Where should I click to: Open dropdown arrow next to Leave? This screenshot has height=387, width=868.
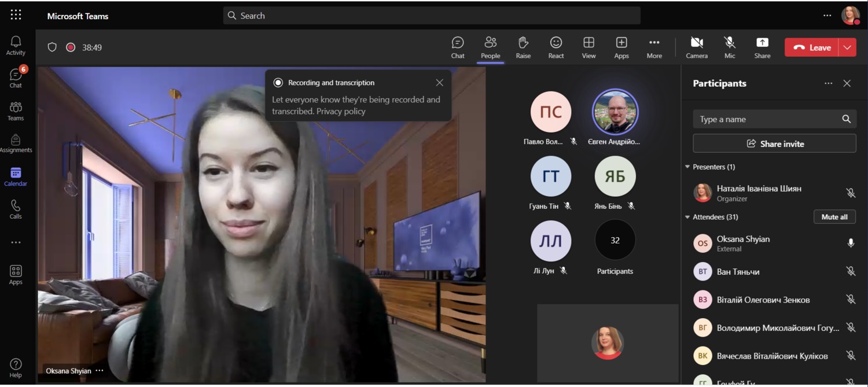(x=848, y=47)
